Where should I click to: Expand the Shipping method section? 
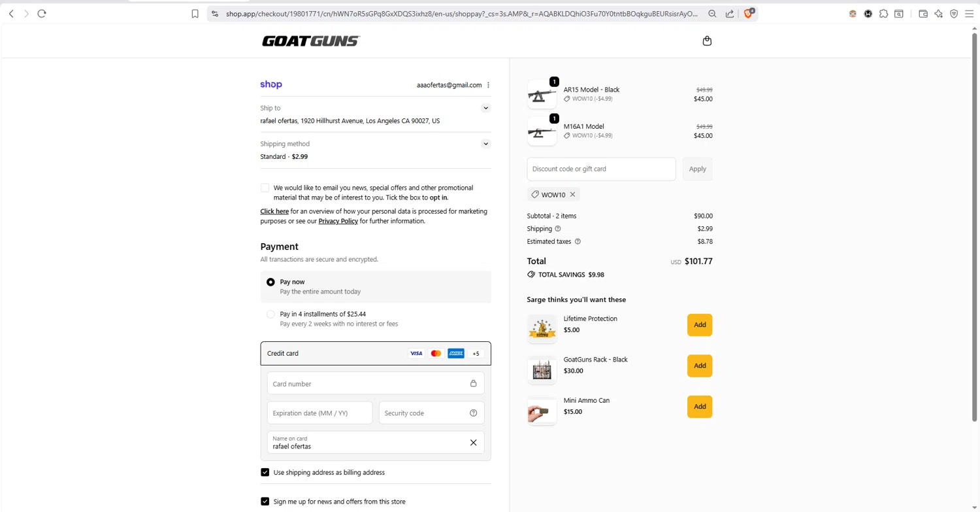485,144
